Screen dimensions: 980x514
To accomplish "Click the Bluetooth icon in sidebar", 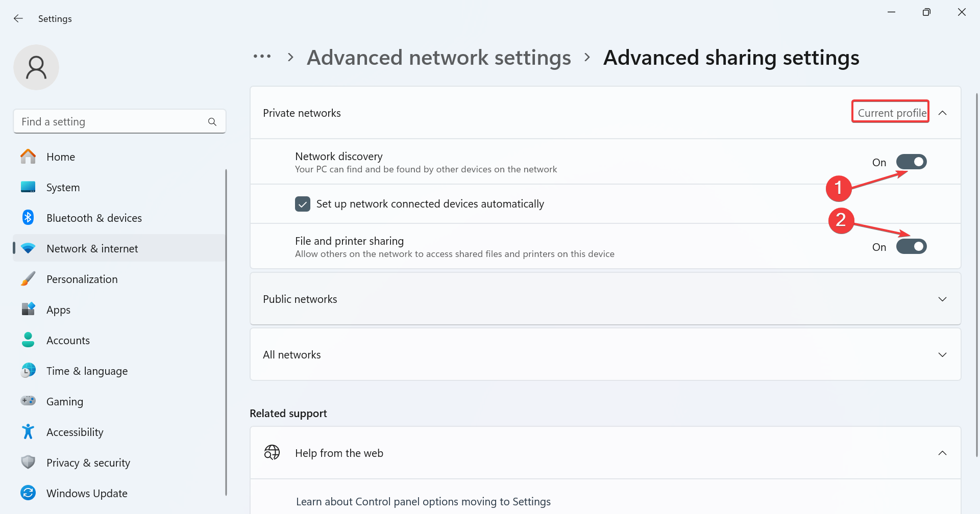I will 28,218.
